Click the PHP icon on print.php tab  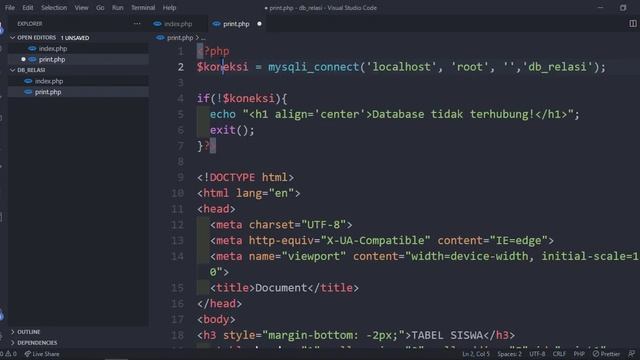[x=216, y=24]
